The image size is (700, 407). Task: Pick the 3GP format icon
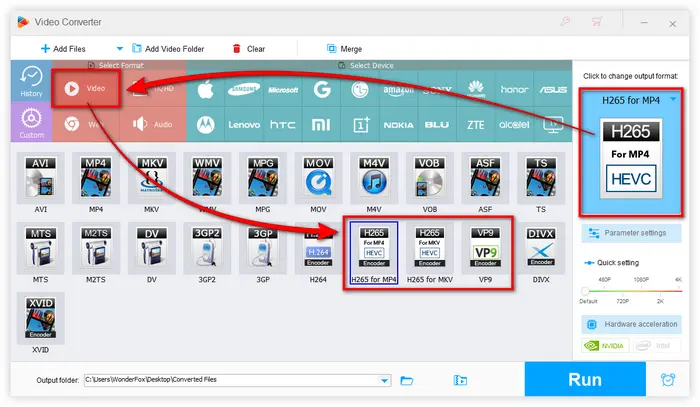coord(263,249)
